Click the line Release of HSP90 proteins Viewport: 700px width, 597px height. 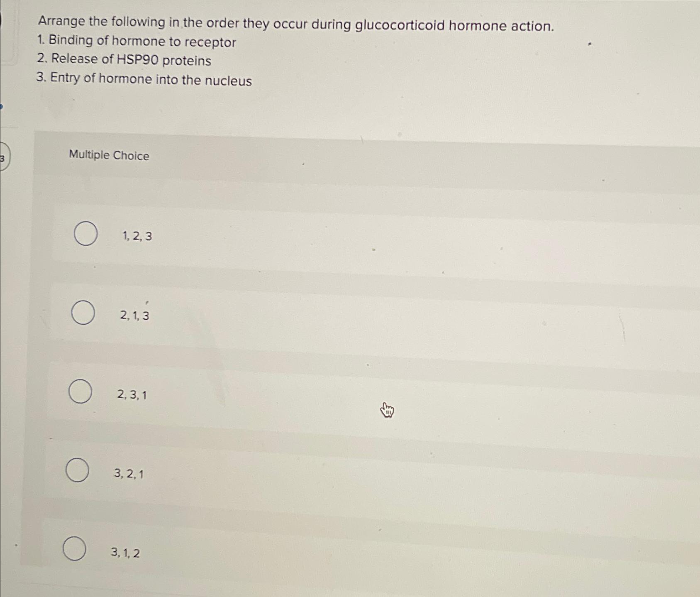coord(124,61)
